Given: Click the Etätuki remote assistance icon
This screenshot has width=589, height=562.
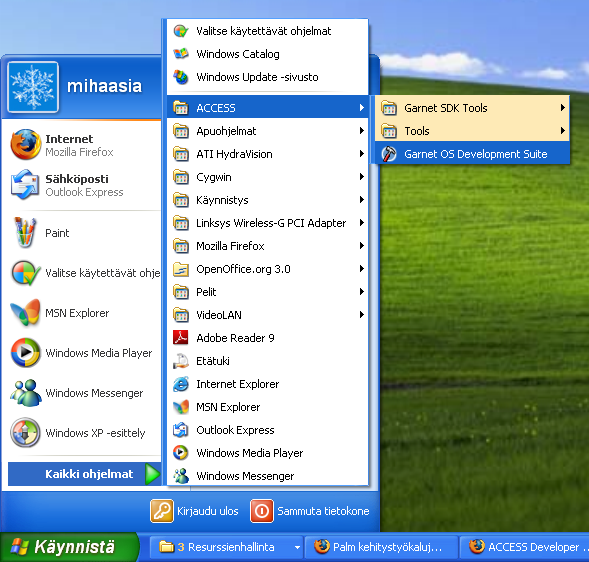Looking at the screenshot, I should point(181,361).
